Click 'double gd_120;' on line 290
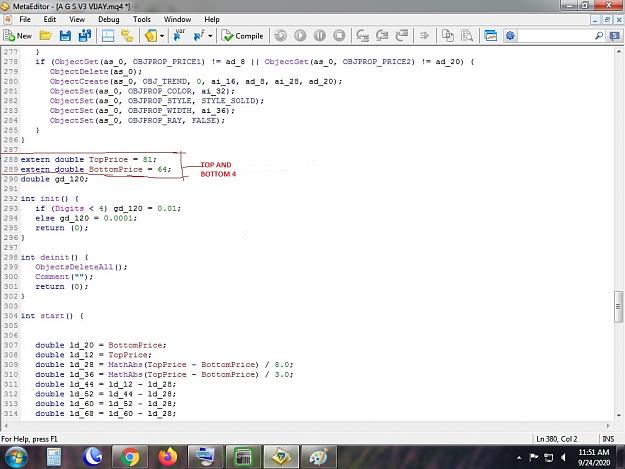 tap(54, 179)
